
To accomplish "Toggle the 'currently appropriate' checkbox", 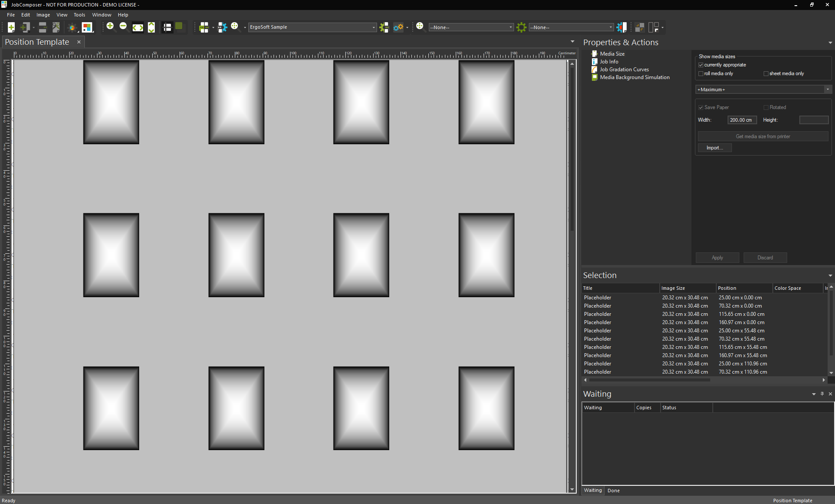I will click(x=701, y=65).
